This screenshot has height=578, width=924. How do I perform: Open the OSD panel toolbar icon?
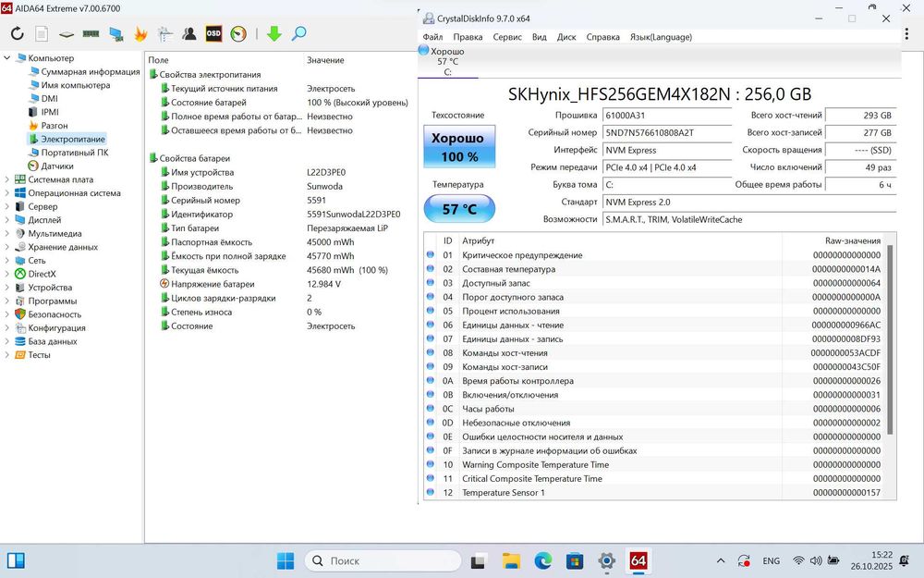tap(213, 33)
